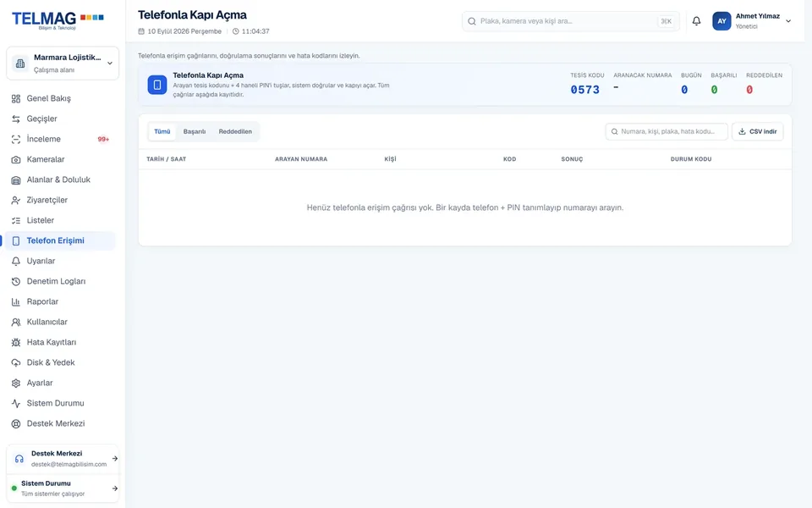Click the Disk & Yedek cloud icon
This screenshot has height=508, width=812.
pos(16,363)
